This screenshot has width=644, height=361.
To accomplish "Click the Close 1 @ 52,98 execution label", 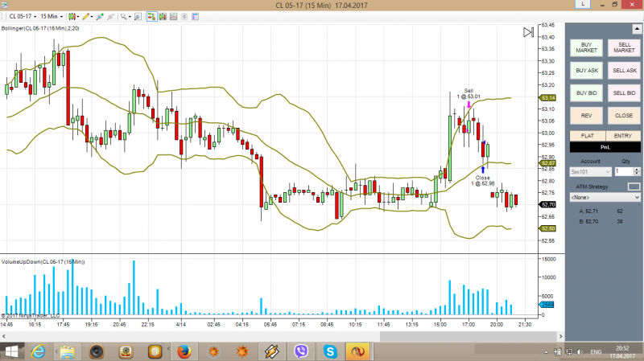I will tap(482, 180).
